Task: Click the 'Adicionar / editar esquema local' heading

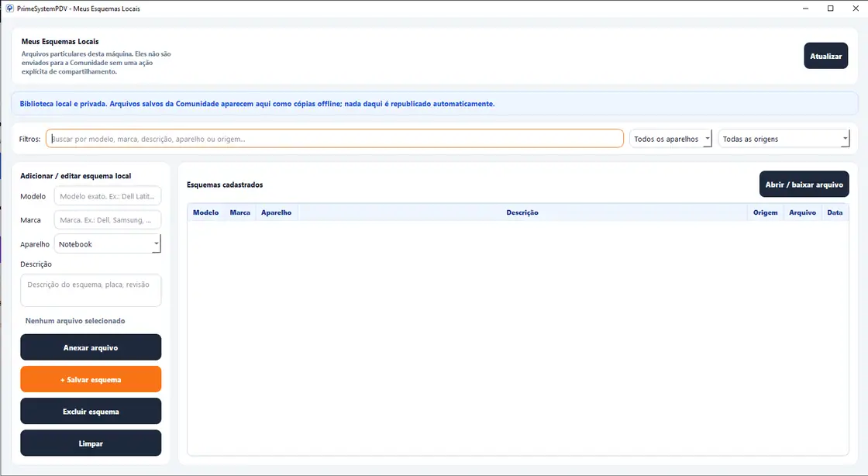Action: (x=76, y=176)
